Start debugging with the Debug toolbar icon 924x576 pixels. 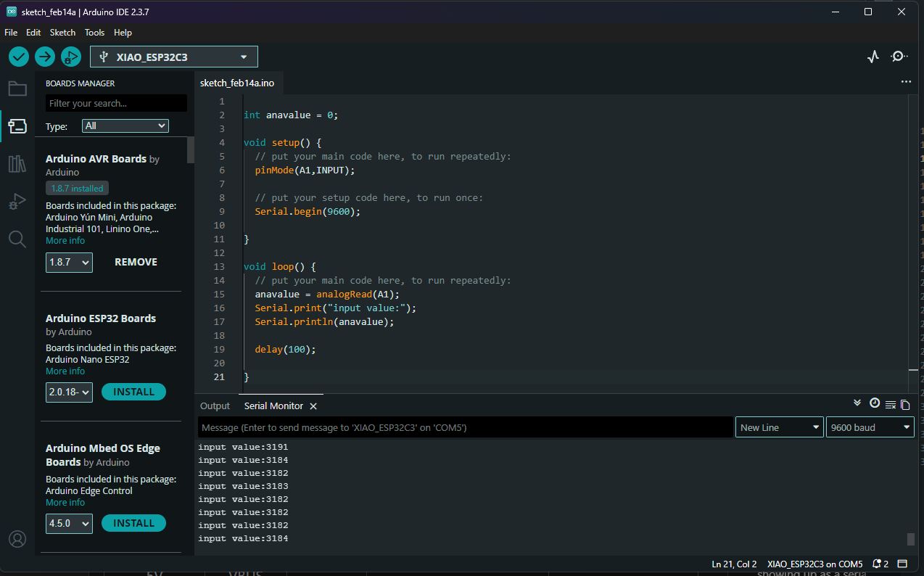pos(70,57)
